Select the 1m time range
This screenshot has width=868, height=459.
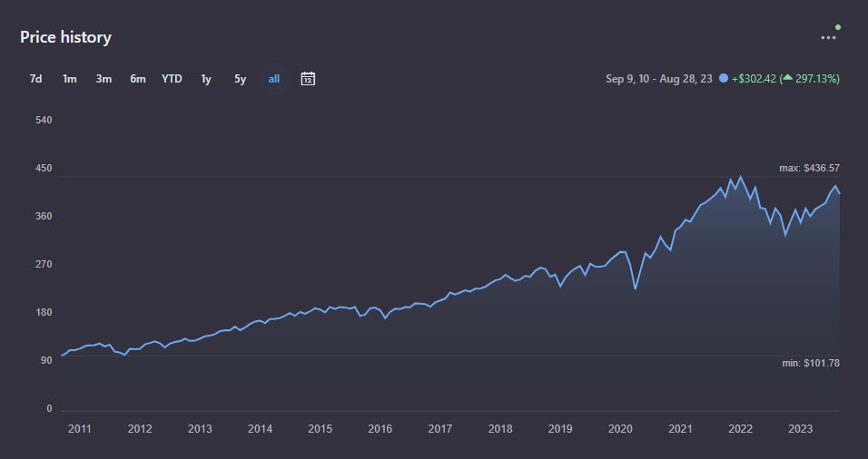point(69,79)
